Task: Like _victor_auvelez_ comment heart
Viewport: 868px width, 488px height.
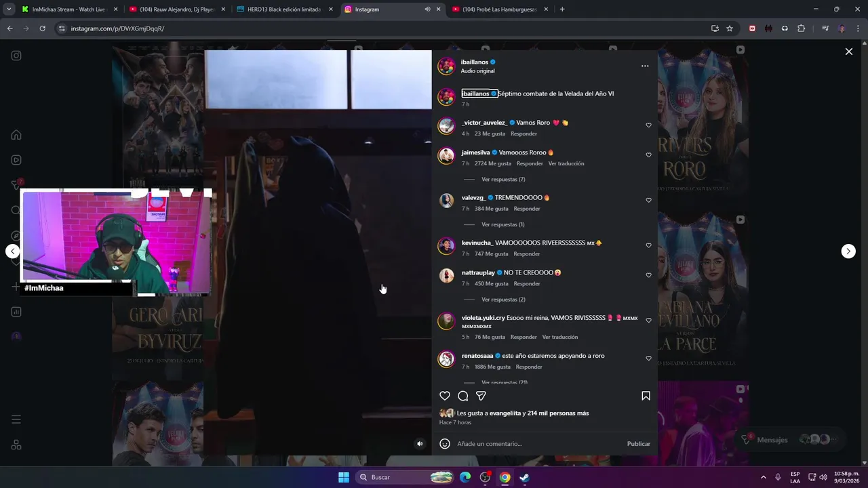Action: click(648, 125)
